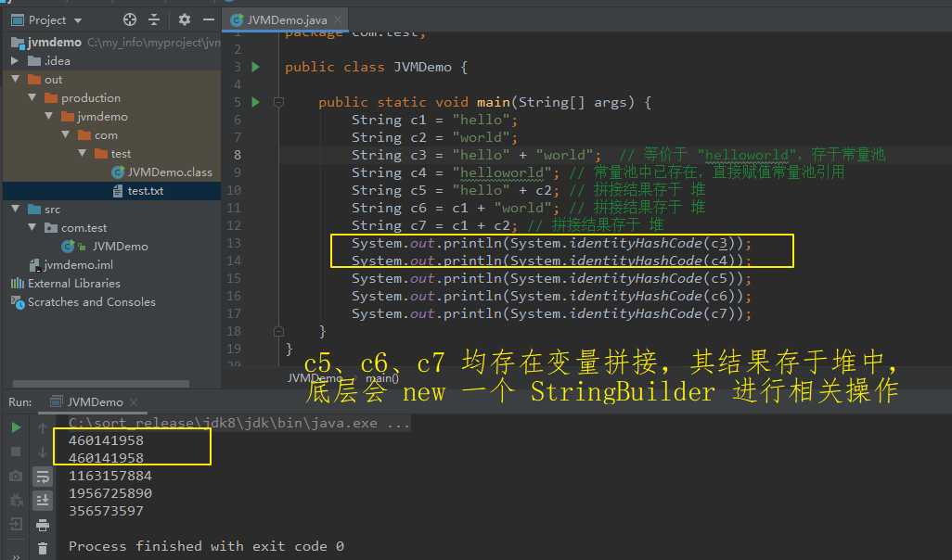Collapse all in Project panel

click(x=154, y=20)
